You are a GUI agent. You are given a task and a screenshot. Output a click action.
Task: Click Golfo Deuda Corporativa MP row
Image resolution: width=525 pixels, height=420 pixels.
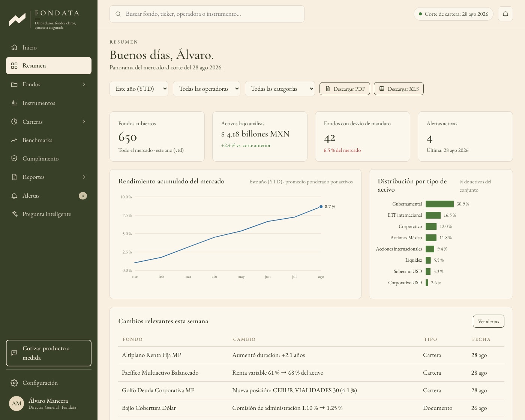(311, 390)
